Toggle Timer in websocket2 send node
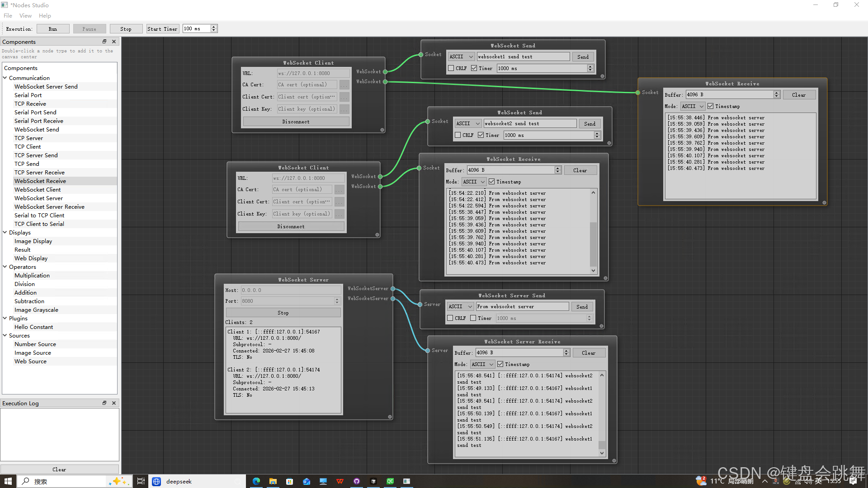This screenshot has height=488, width=868. point(481,135)
